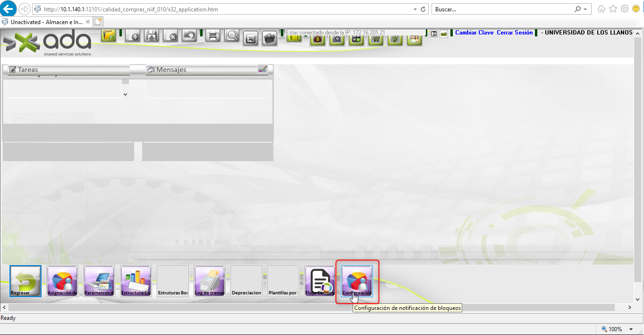Viewport: 644px width, 335px height.
Task: Click the Regresar back arrow icon
Action: point(25,281)
